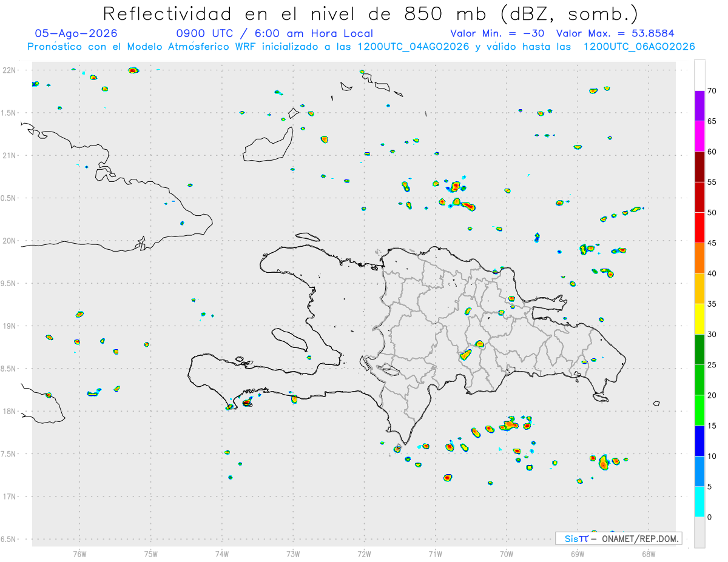This screenshot has height=562, width=728.
Task: Click the longitude axis label '76W'
Action: click(79, 554)
